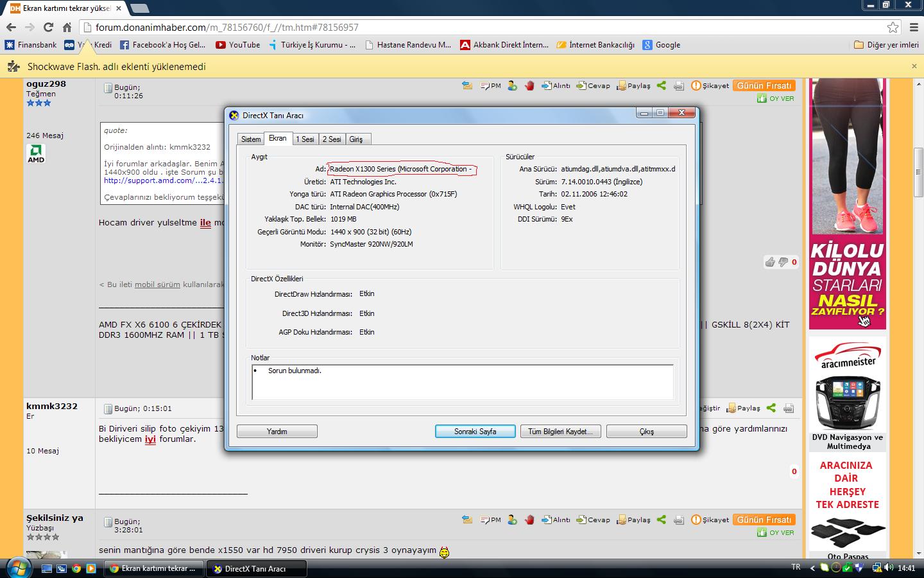
Task: Open the 1 Sesi tab
Action: (x=305, y=139)
